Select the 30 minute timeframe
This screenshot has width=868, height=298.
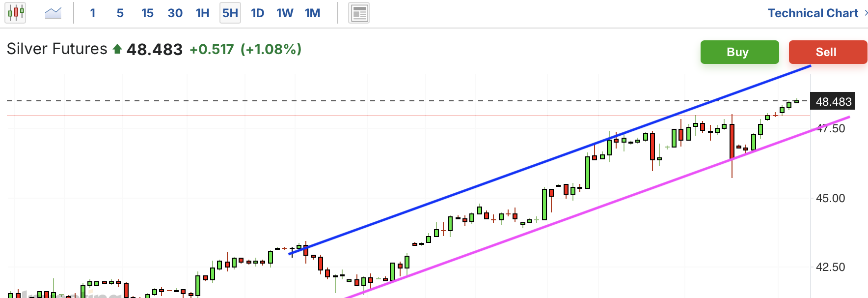pos(175,13)
